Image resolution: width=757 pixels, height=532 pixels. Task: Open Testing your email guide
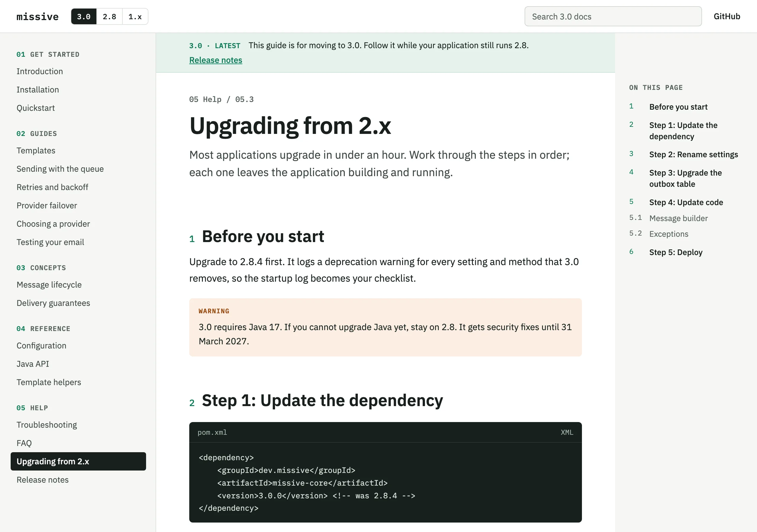[50, 242]
